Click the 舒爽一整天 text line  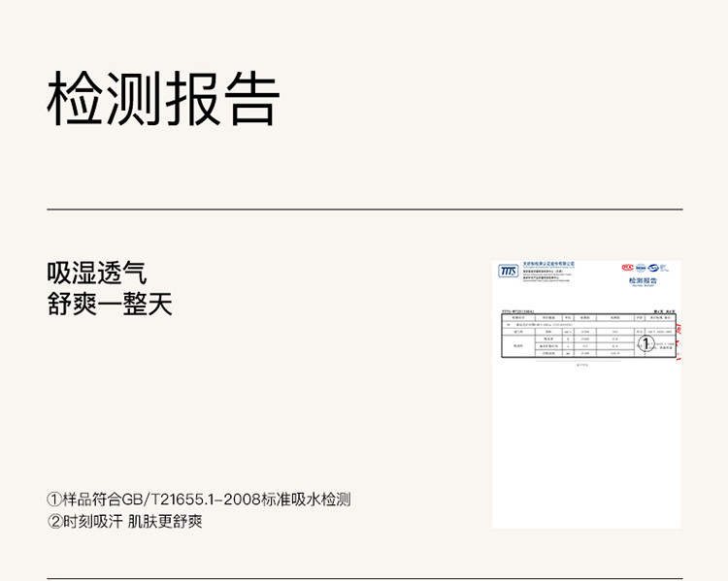[x=110, y=305]
